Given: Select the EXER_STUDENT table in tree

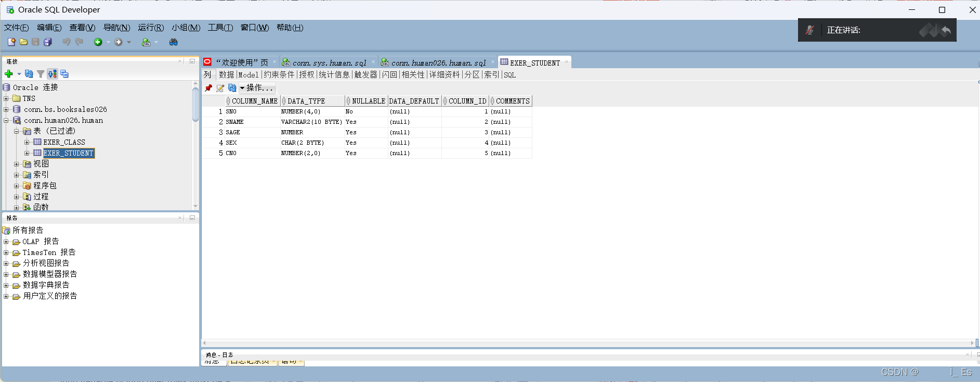Looking at the screenshot, I should point(69,153).
